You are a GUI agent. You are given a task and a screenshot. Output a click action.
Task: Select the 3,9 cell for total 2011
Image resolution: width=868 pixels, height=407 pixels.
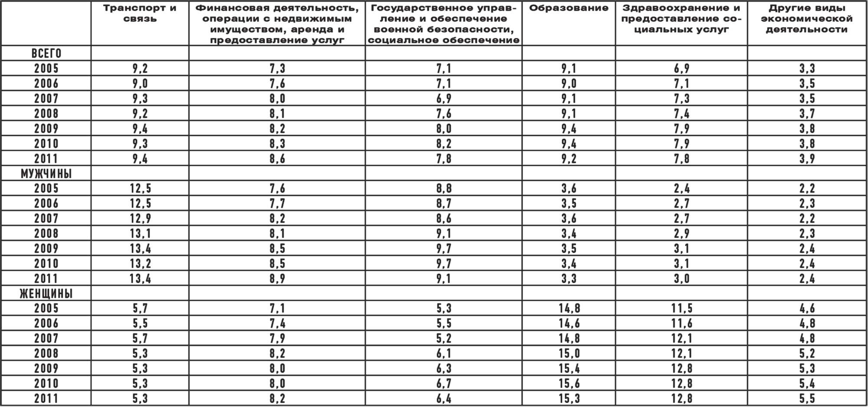pos(807,158)
